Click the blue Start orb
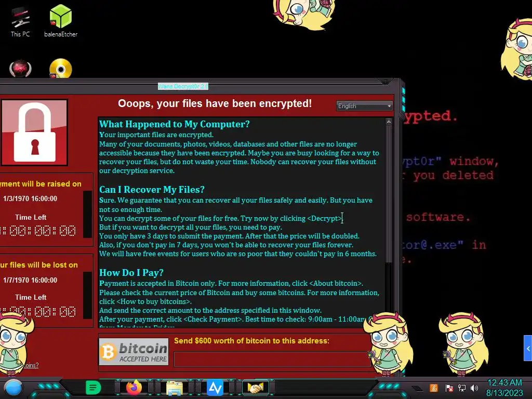 pyautogui.click(x=14, y=388)
